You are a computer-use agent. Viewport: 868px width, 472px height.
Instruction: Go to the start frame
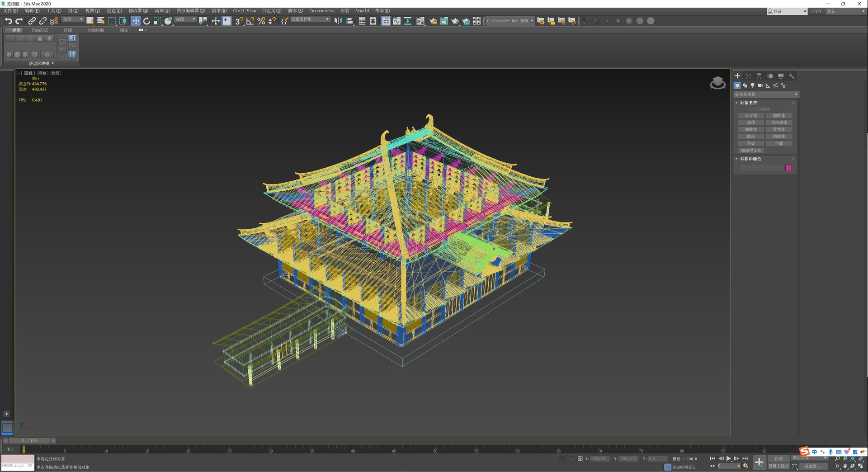coord(712,458)
